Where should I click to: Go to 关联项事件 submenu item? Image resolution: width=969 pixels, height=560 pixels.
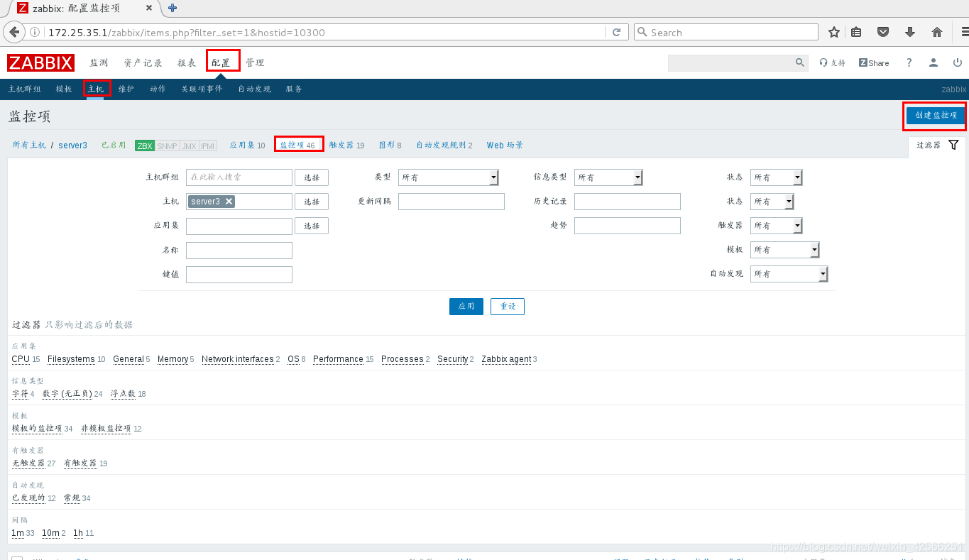point(202,89)
